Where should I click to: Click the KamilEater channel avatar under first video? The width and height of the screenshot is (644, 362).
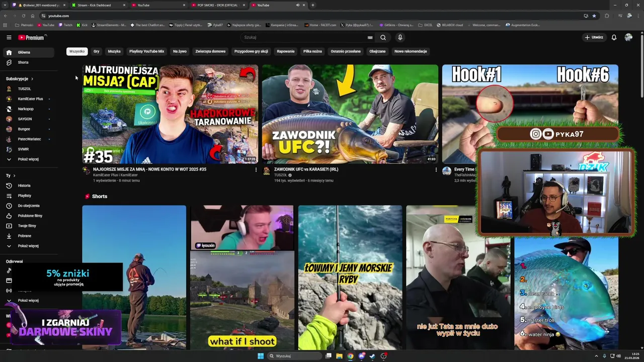(x=87, y=171)
